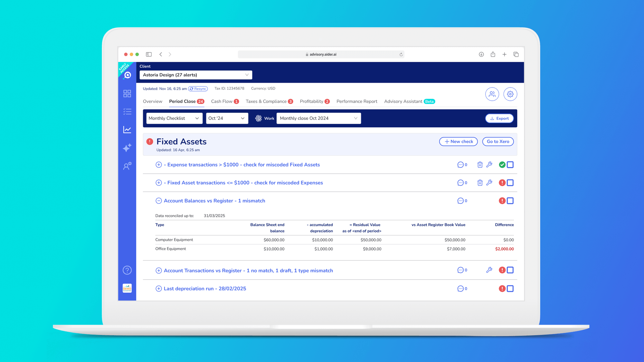
Task: Click the Demo Accounting logo in sidebar
Action: pos(127,288)
